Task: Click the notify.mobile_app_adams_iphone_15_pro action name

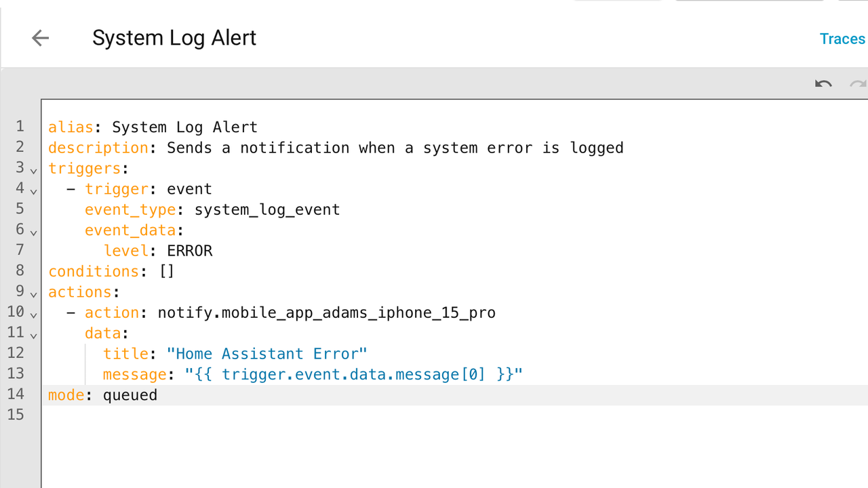Action: (326, 312)
